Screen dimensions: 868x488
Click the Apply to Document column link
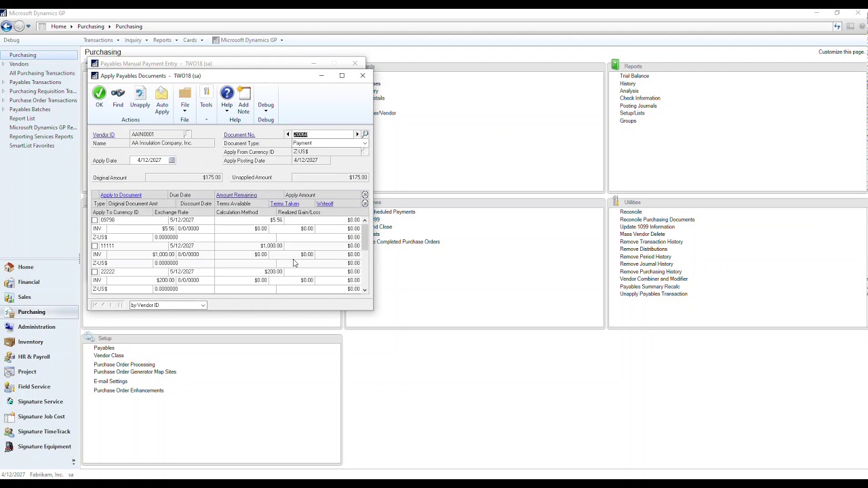tap(121, 195)
